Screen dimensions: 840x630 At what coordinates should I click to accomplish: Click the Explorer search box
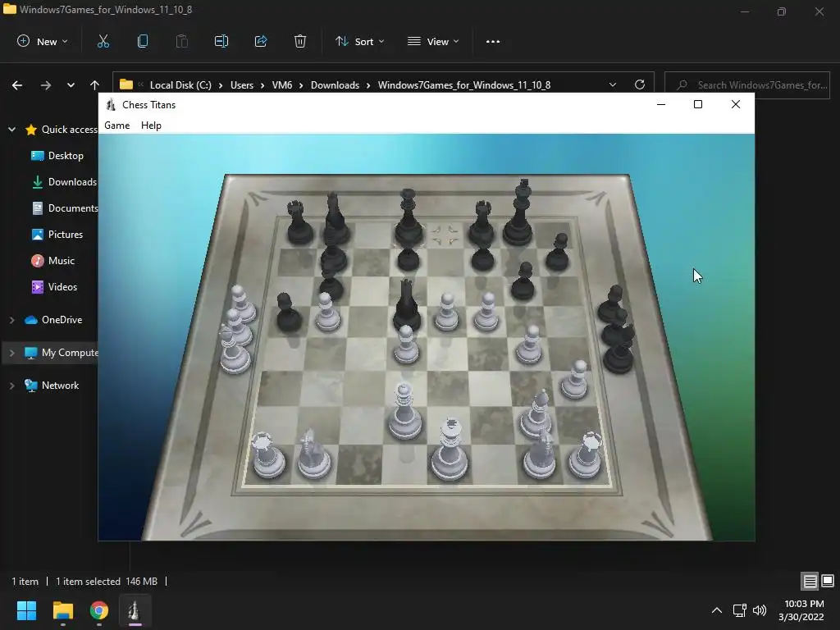click(x=747, y=84)
